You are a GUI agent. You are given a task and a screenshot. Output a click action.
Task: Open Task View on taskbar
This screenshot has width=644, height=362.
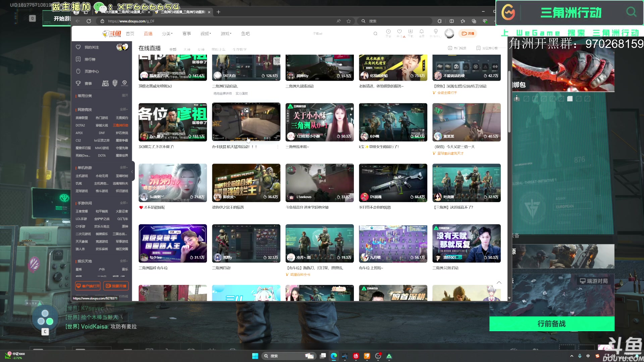point(323,356)
